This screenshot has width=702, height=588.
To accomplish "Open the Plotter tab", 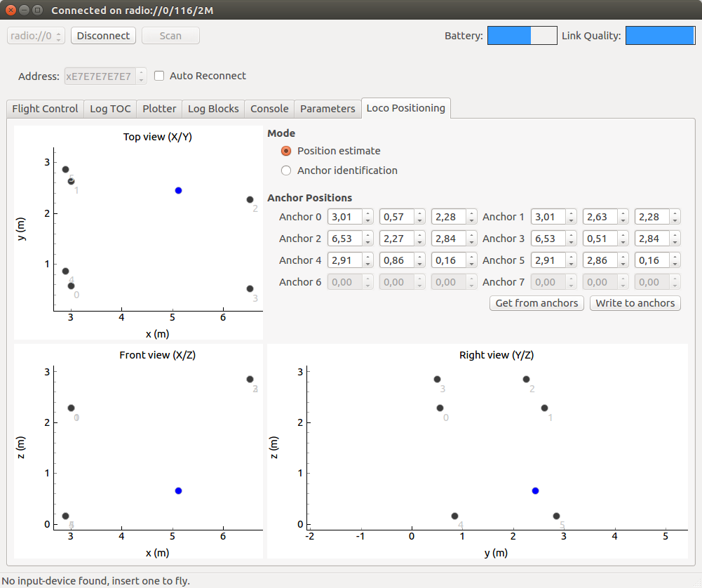I will click(x=159, y=109).
